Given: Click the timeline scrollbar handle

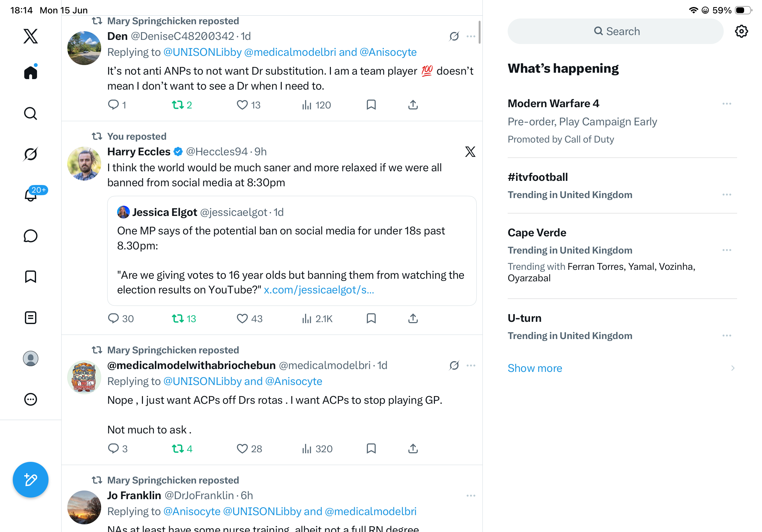Looking at the screenshot, I should [479, 32].
